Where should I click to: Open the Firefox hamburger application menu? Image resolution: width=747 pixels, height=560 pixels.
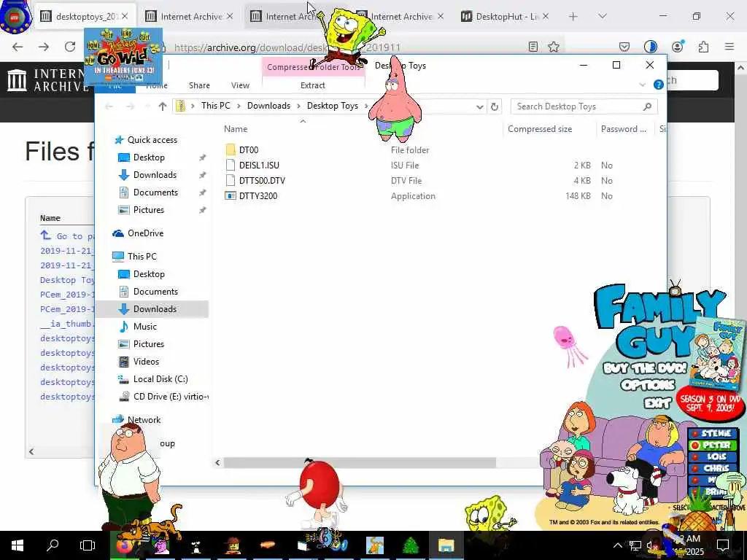[729, 47]
